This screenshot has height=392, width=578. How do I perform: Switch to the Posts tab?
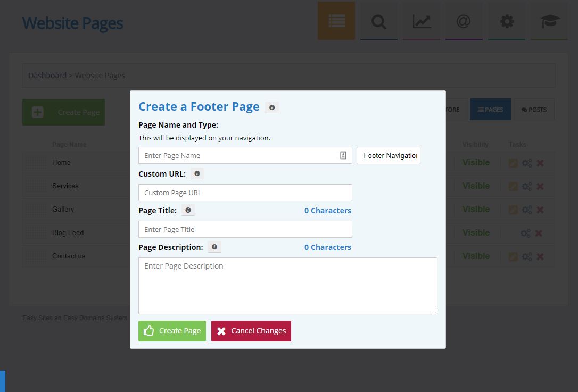(534, 110)
